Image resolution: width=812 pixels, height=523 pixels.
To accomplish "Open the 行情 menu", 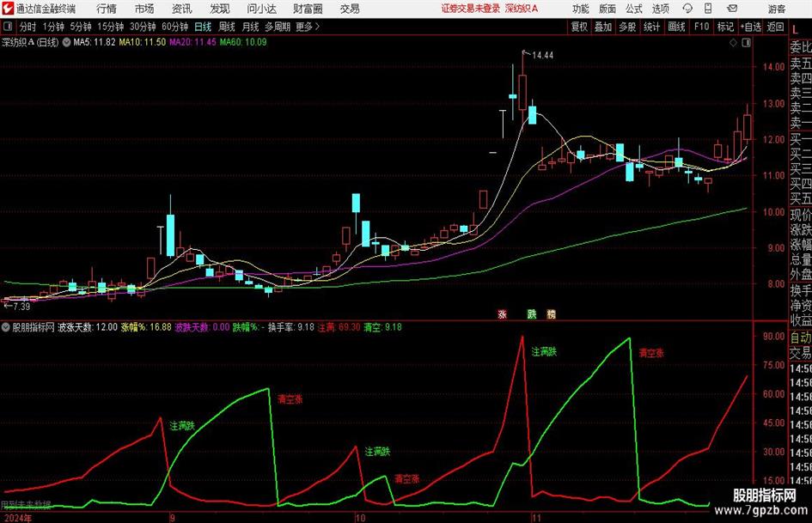I will [107, 9].
